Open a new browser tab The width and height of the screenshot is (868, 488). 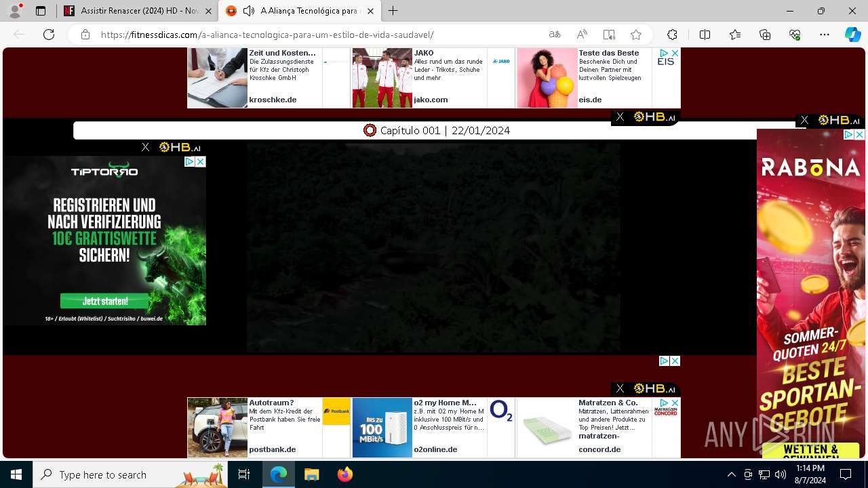click(393, 11)
